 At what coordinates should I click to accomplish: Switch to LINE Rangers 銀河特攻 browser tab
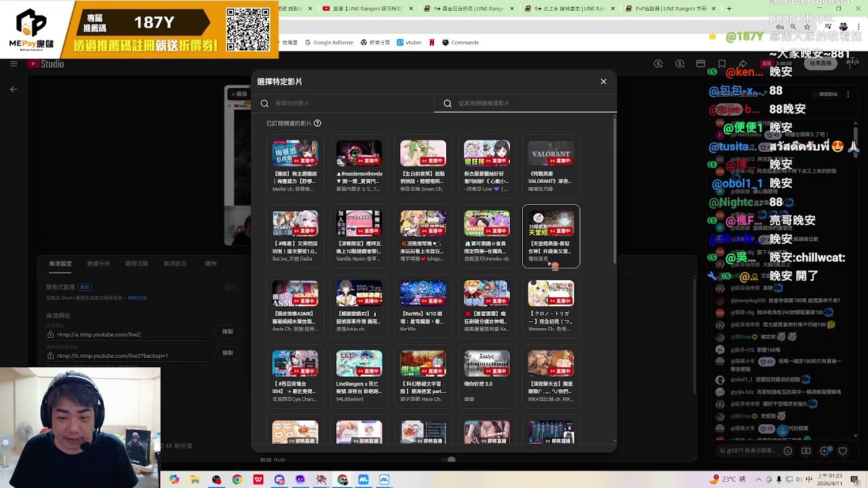pyautogui.click(x=369, y=9)
